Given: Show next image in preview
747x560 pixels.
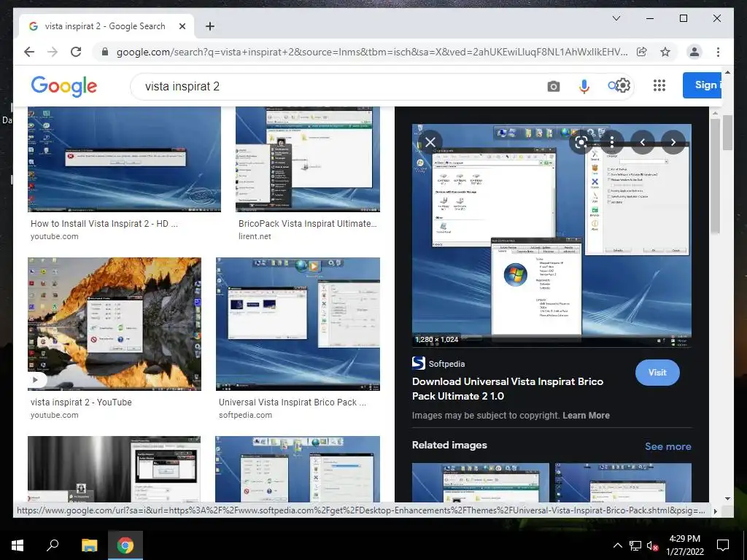Looking at the screenshot, I should (673, 142).
